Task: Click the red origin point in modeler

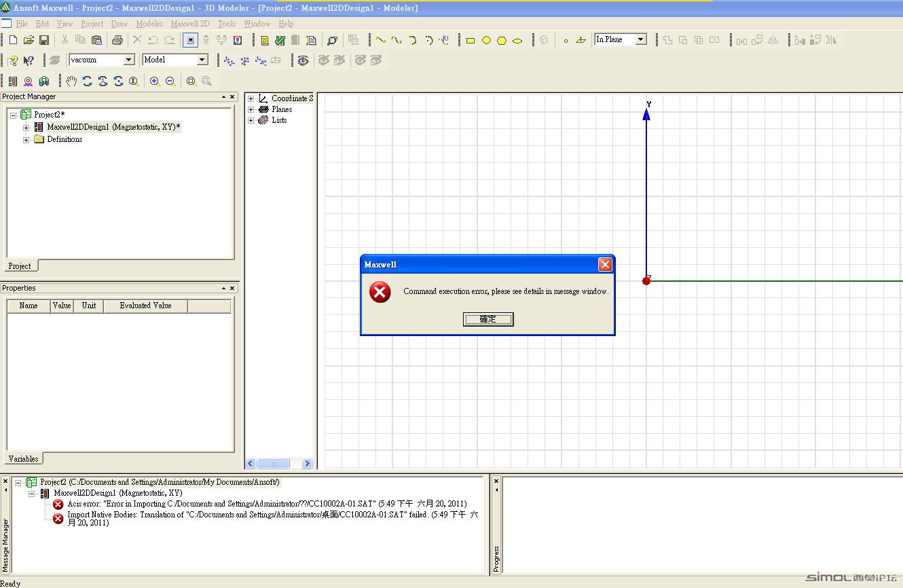Action: click(x=646, y=281)
